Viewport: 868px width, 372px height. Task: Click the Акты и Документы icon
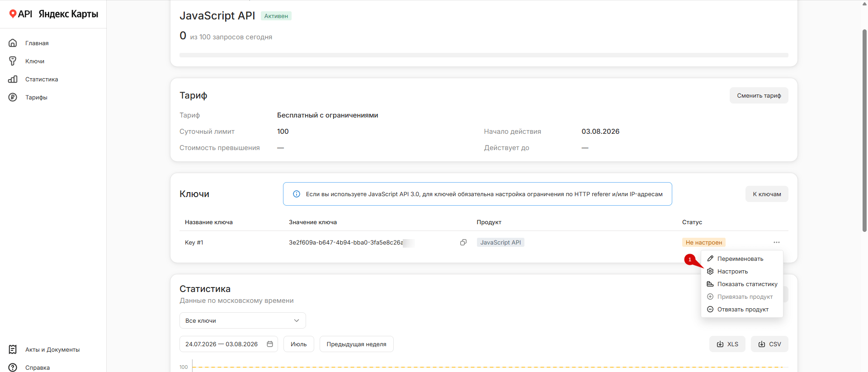pyautogui.click(x=13, y=349)
